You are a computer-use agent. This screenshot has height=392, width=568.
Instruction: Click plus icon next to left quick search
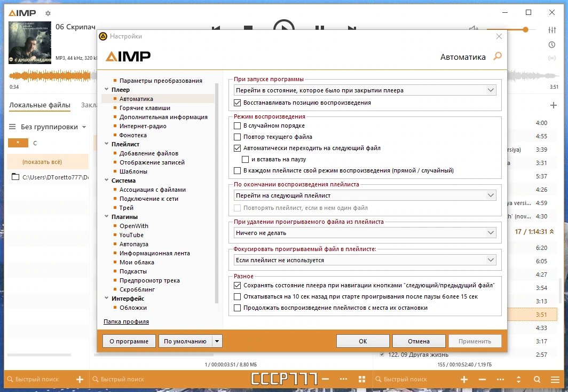point(80,379)
